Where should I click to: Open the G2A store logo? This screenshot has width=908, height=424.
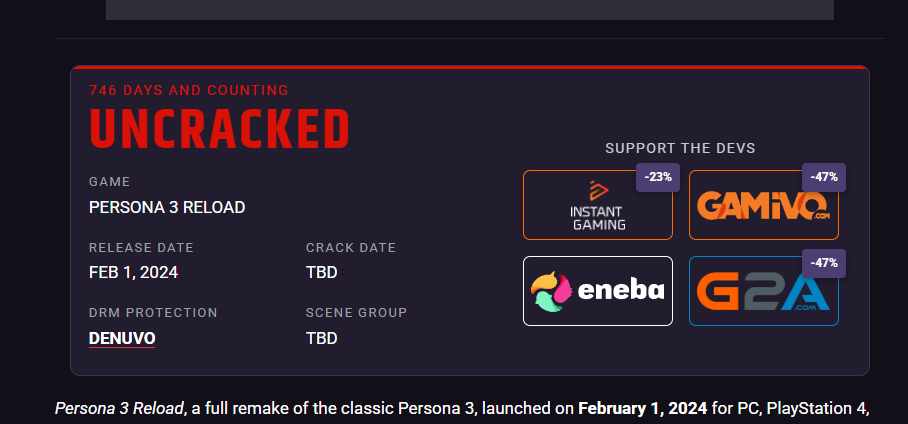pos(762,292)
